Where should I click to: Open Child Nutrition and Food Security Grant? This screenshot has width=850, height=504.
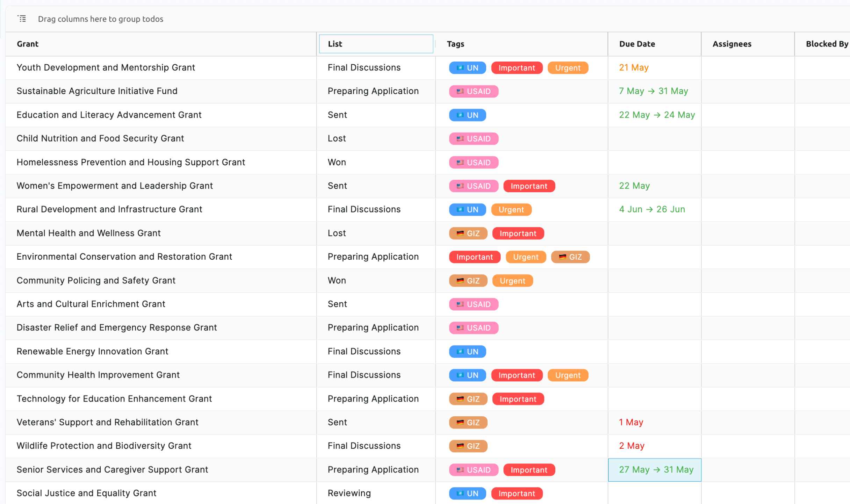coord(100,138)
